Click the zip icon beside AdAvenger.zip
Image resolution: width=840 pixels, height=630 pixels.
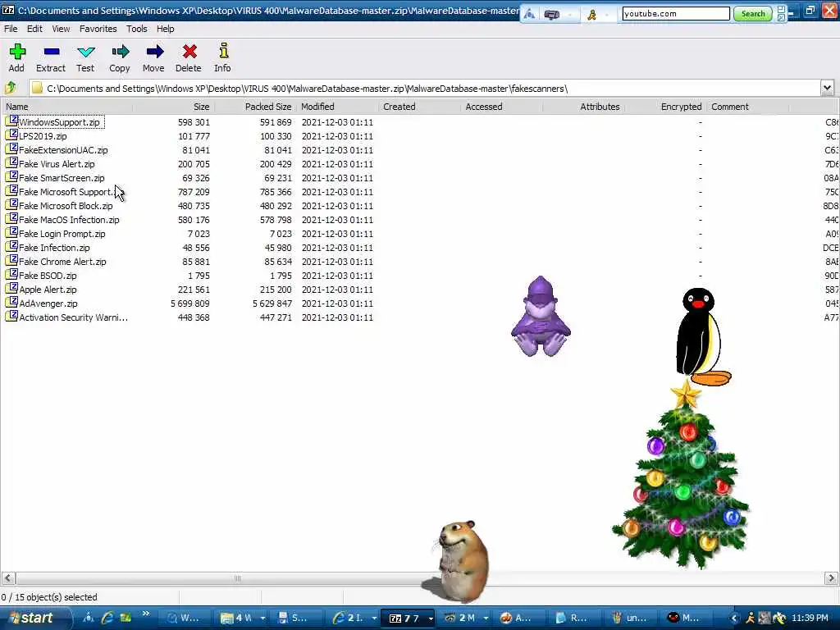(x=11, y=303)
